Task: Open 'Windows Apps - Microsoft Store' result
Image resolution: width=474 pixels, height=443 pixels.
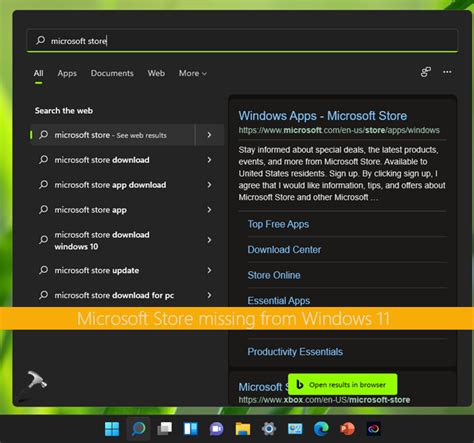Action: coord(323,116)
